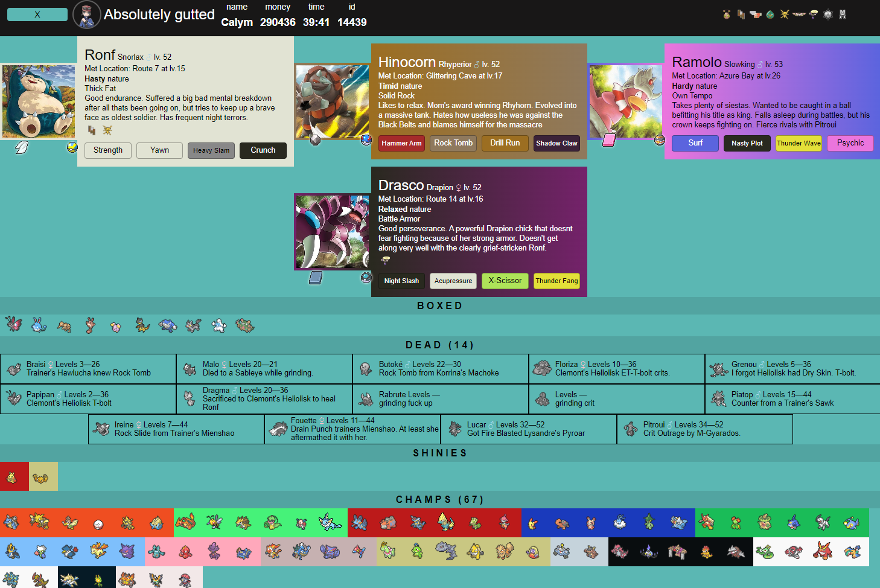
Task: Click the Crunch move button
Action: [263, 150]
